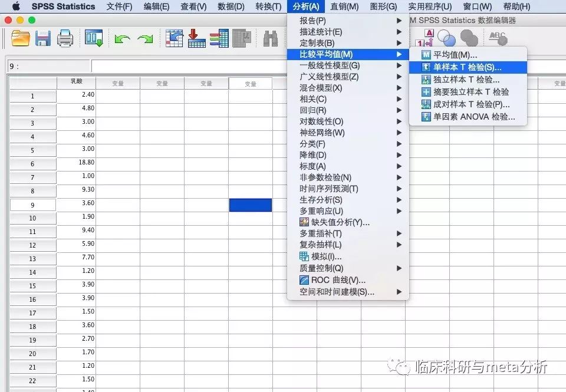Click the highlighted blue cell in row 9
The height and width of the screenshot is (392, 566).
pos(251,205)
